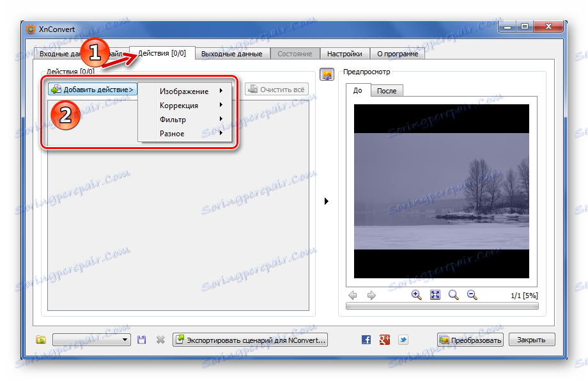Screen dimensions: 588x380
Task: Delete the script with the X icon
Action: coord(160,340)
